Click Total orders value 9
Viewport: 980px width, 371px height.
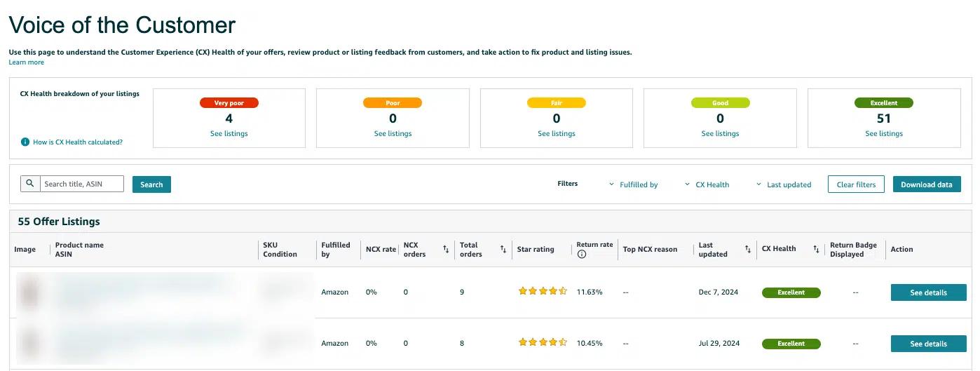click(462, 292)
